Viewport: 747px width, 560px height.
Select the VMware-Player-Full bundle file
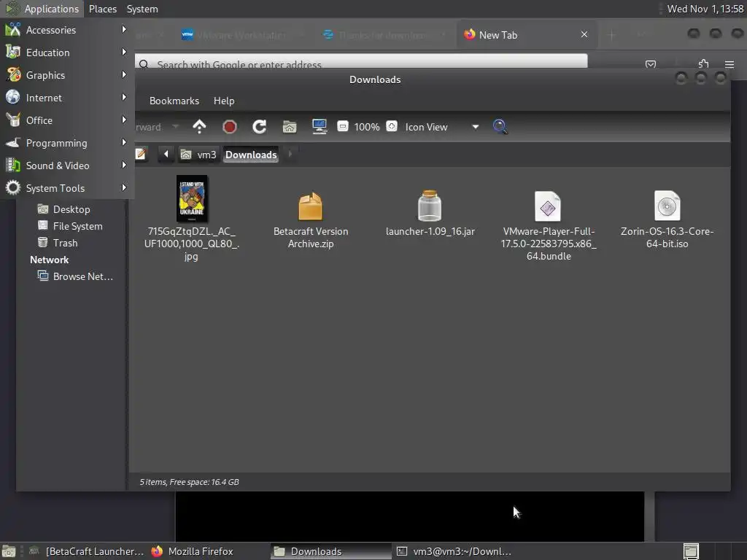549,226
